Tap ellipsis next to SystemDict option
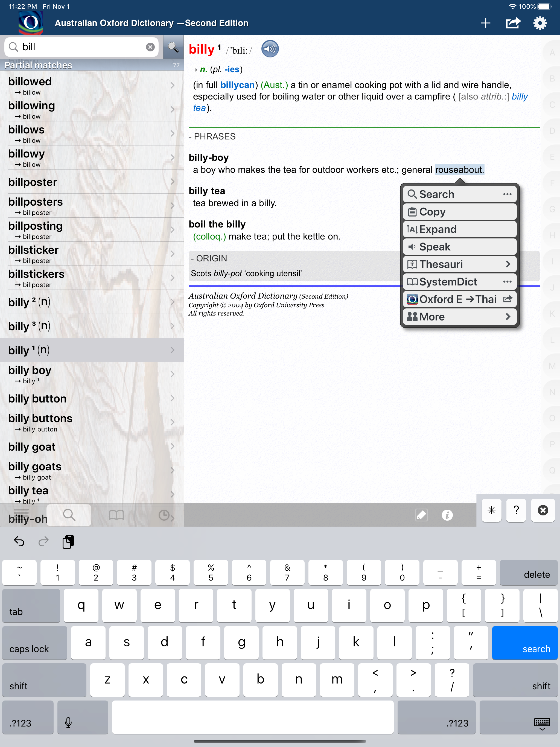This screenshot has height=747, width=560. pos(507,282)
